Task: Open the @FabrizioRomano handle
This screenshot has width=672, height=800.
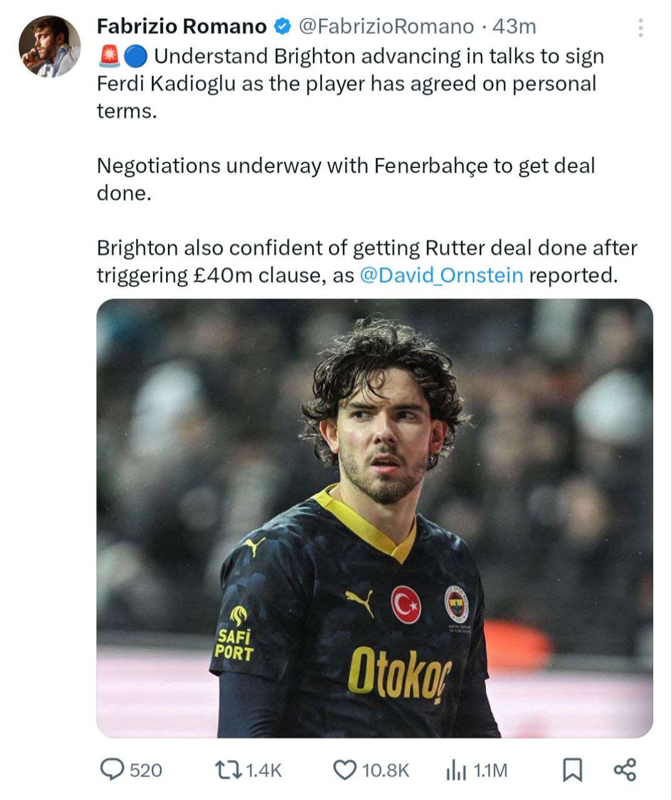Action: point(387,27)
